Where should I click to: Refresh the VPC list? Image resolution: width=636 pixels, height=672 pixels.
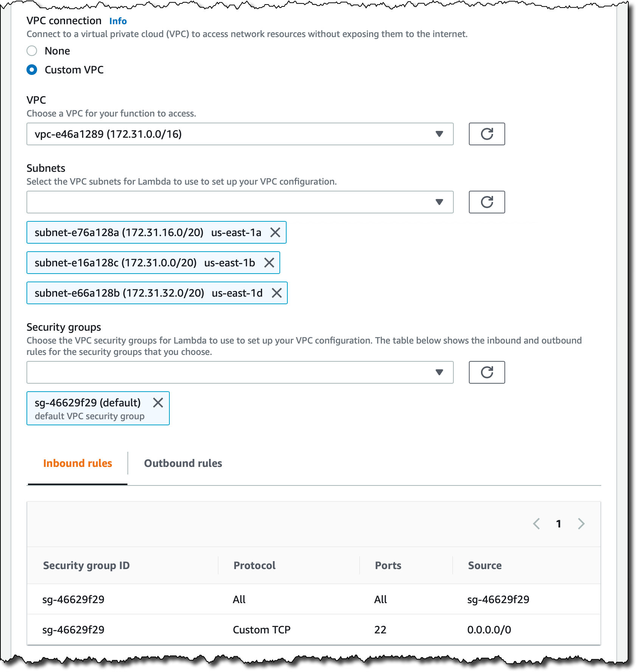487,134
